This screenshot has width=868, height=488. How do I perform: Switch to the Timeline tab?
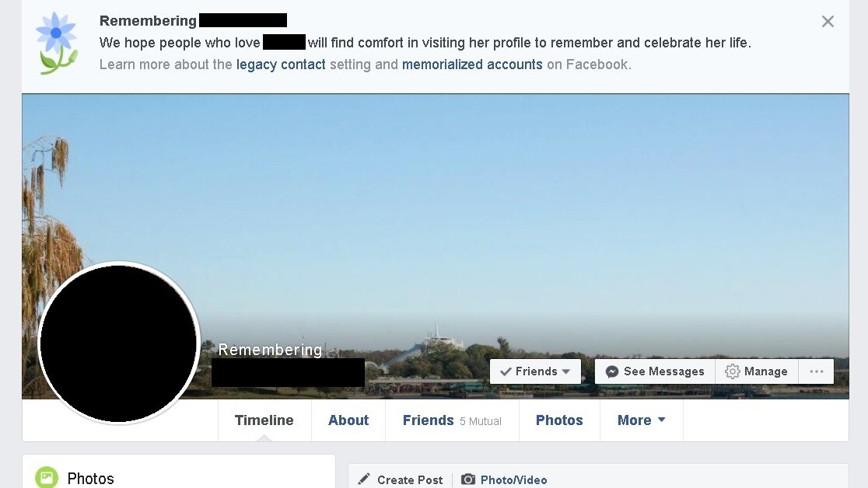tap(264, 420)
